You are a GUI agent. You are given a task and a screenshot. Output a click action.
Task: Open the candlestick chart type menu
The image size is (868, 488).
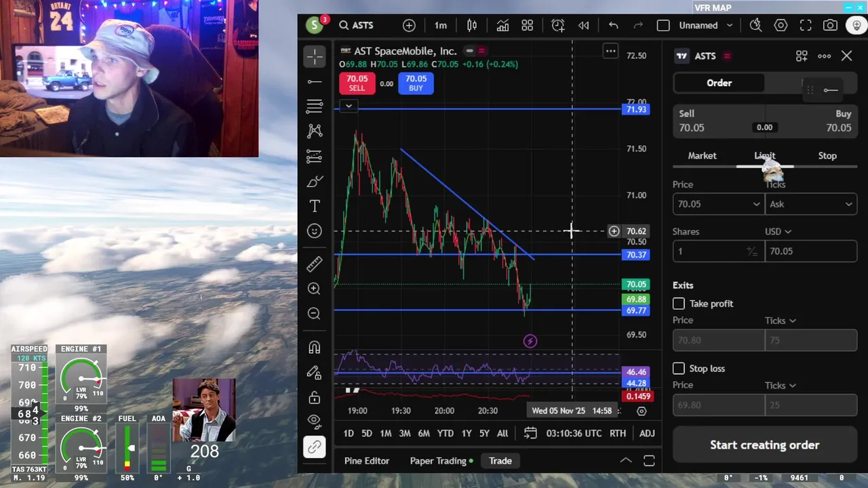coord(472,25)
